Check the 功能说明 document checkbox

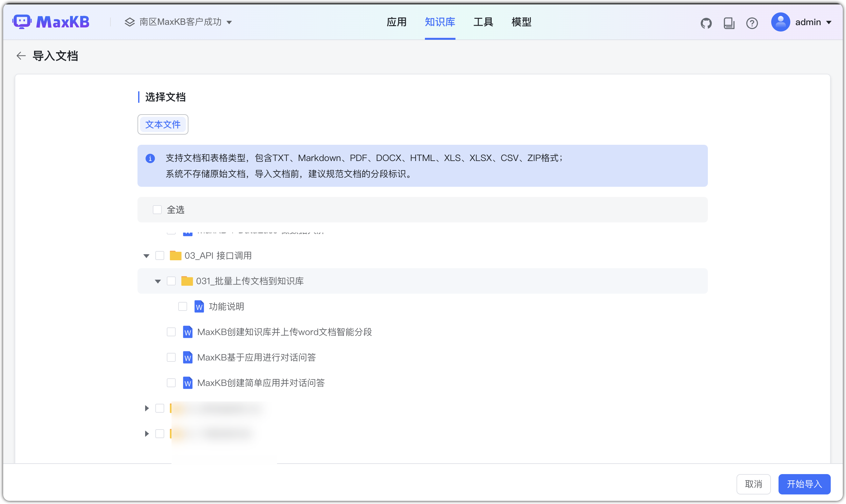click(x=183, y=306)
